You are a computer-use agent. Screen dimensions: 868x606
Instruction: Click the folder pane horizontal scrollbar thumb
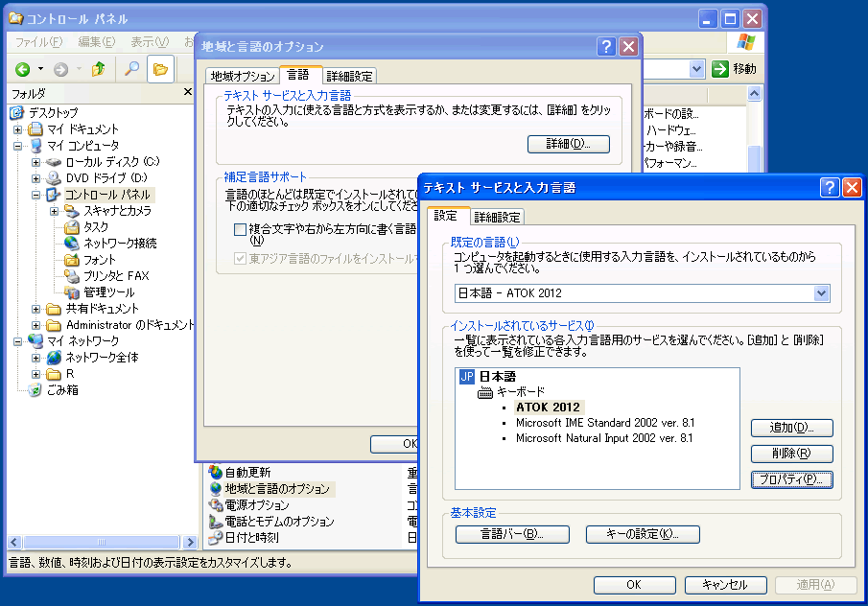coord(102,543)
